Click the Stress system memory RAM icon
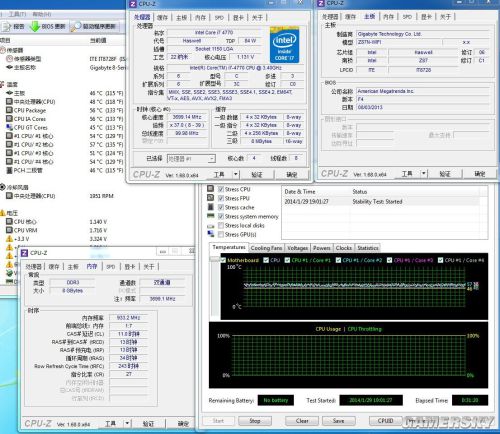This screenshot has height=434, width=500. (x=210, y=216)
